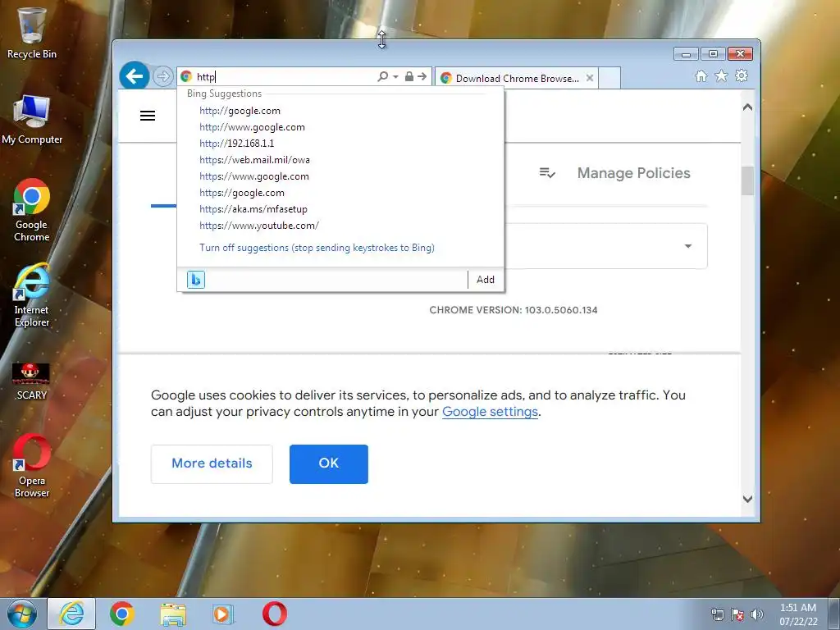Screen dimensions: 840x630
Task: Click the Bing search provider icon
Action: coord(195,280)
